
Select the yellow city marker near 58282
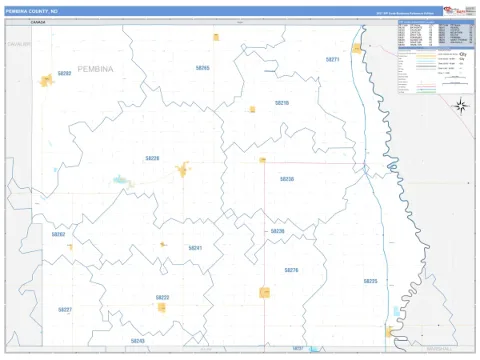[46, 80]
